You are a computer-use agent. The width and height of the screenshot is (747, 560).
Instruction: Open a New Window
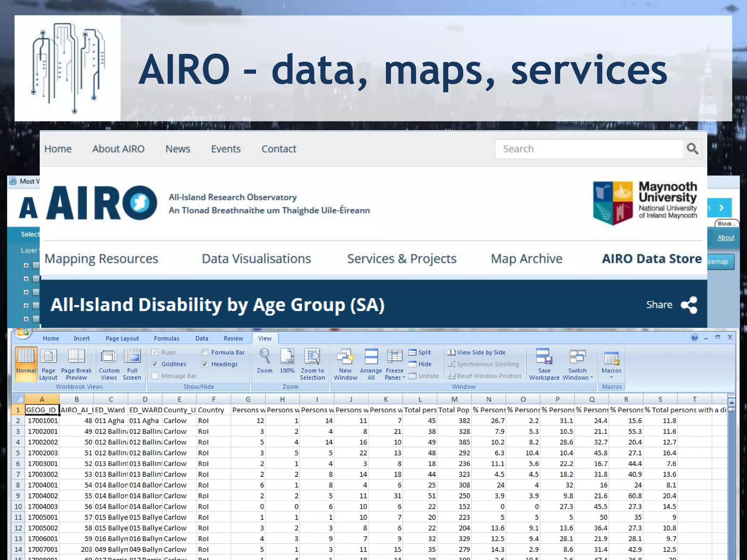tap(345, 357)
